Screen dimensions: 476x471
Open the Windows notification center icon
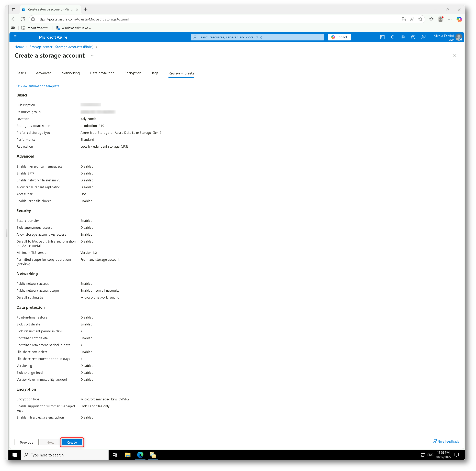tap(457, 455)
